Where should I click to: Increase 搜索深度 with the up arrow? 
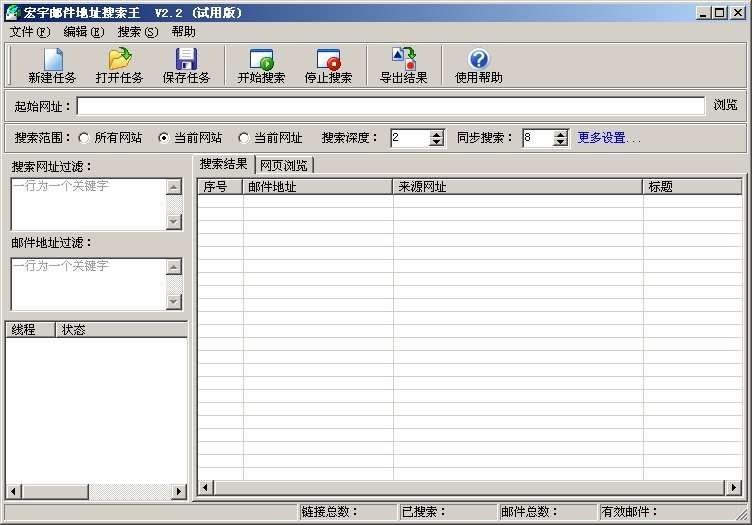436,134
